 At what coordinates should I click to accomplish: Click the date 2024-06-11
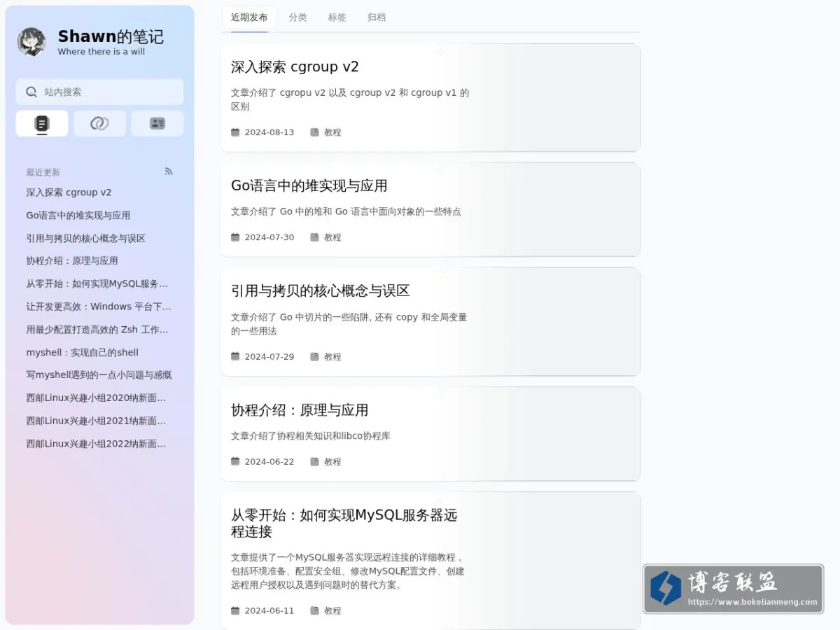[x=269, y=610]
